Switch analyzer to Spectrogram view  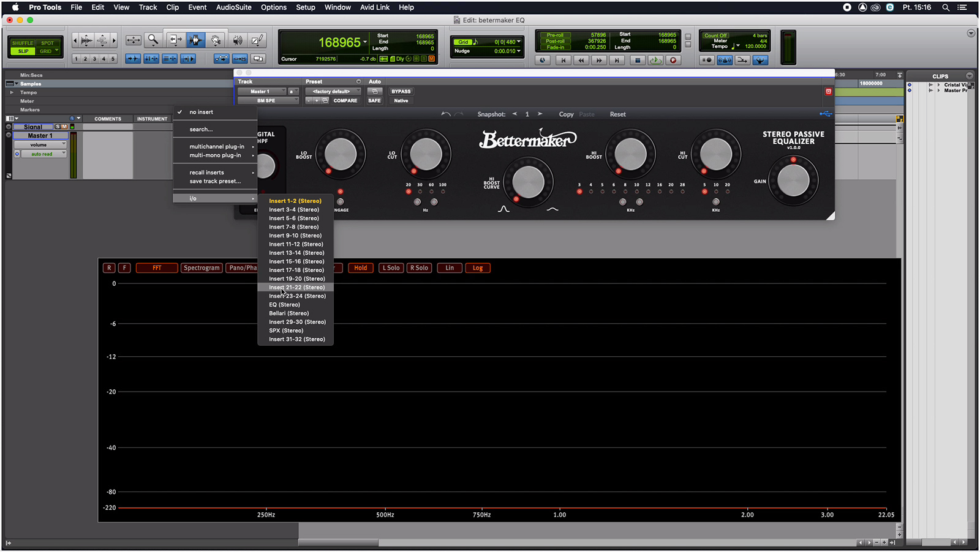[202, 268]
